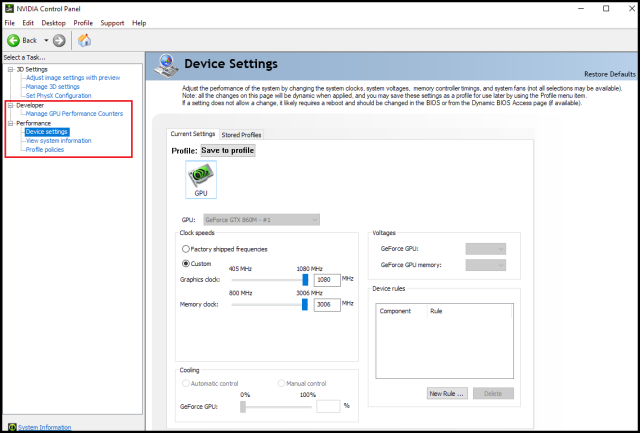Click the green Back arrow icon
This screenshot has height=433, width=640.
[x=13, y=40]
